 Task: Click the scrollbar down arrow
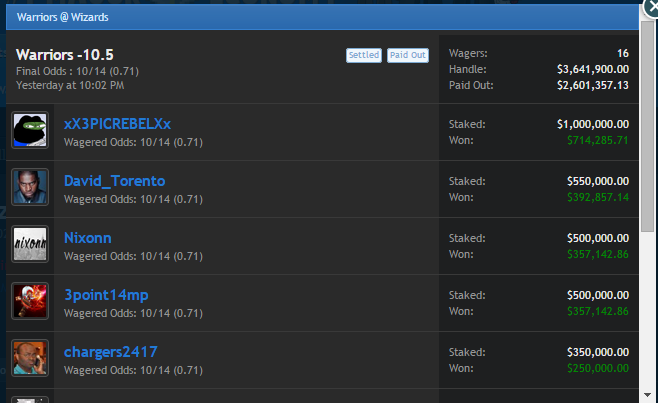[x=648, y=395]
